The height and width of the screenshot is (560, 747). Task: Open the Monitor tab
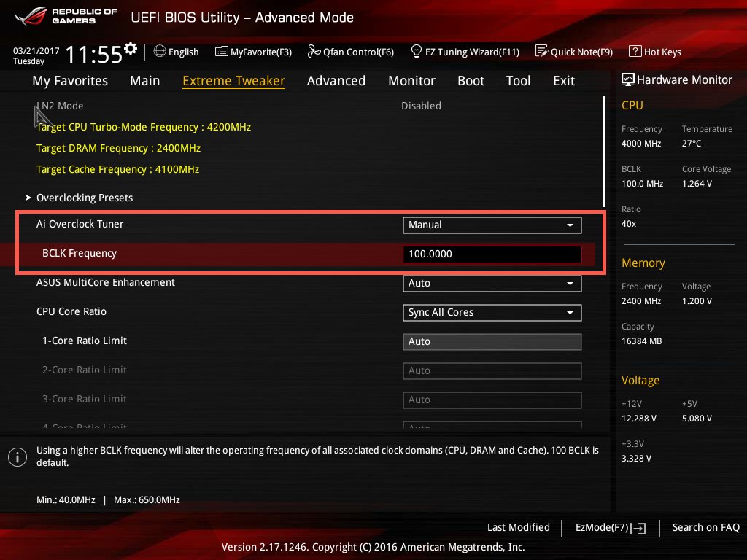411,81
